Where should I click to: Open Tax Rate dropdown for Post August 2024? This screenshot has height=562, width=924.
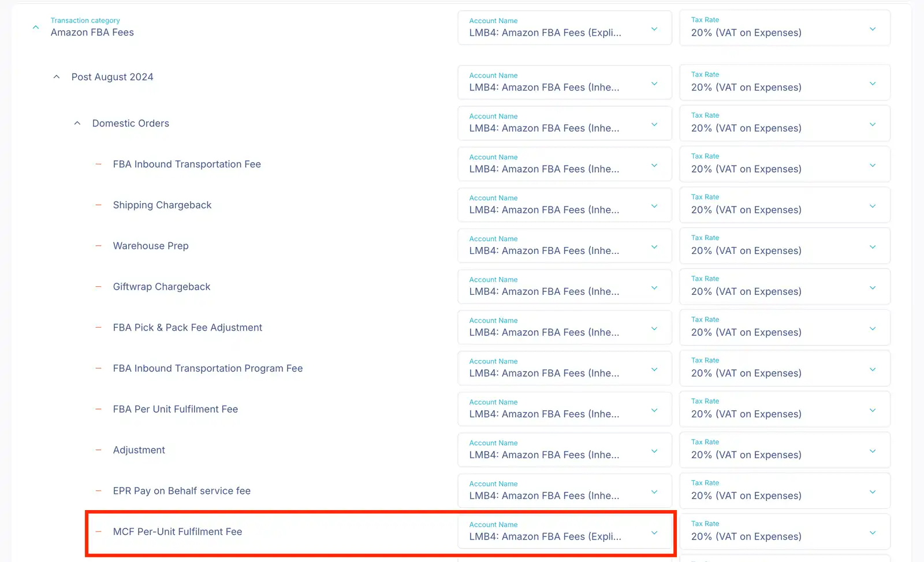tap(785, 83)
